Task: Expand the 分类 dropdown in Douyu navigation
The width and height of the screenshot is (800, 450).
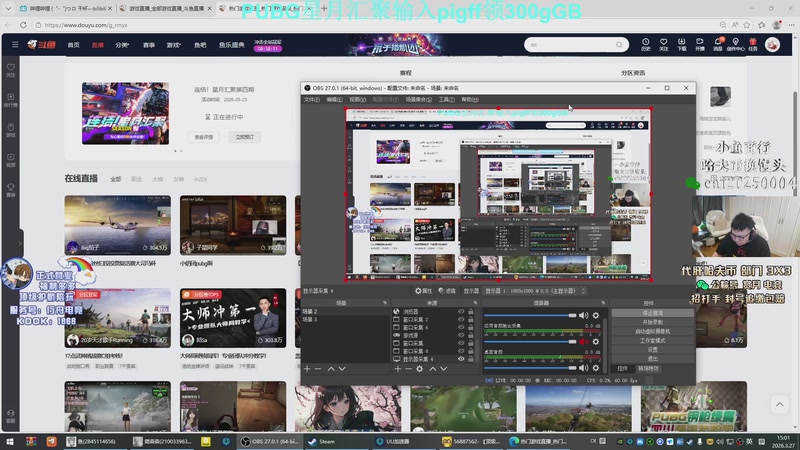Action: click(x=122, y=45)
